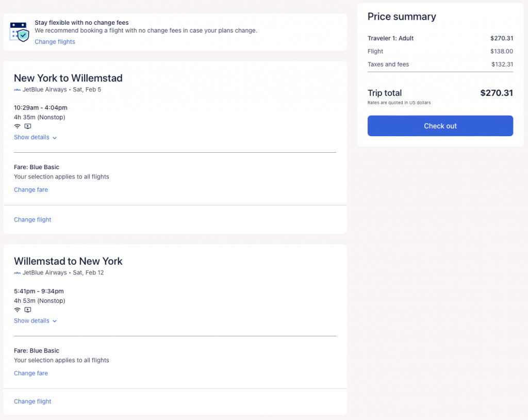
Task: Click the chevron beside return Show details
Action: point(55,321)
